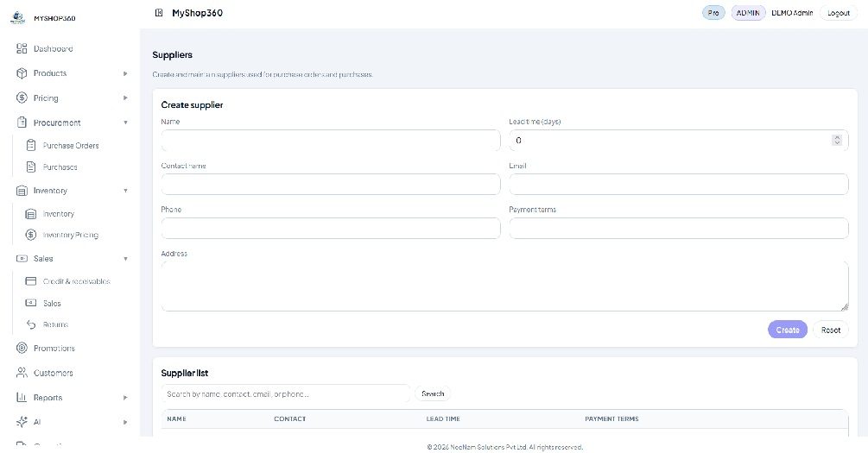Click the Purchases document icon

click(31, 167)
